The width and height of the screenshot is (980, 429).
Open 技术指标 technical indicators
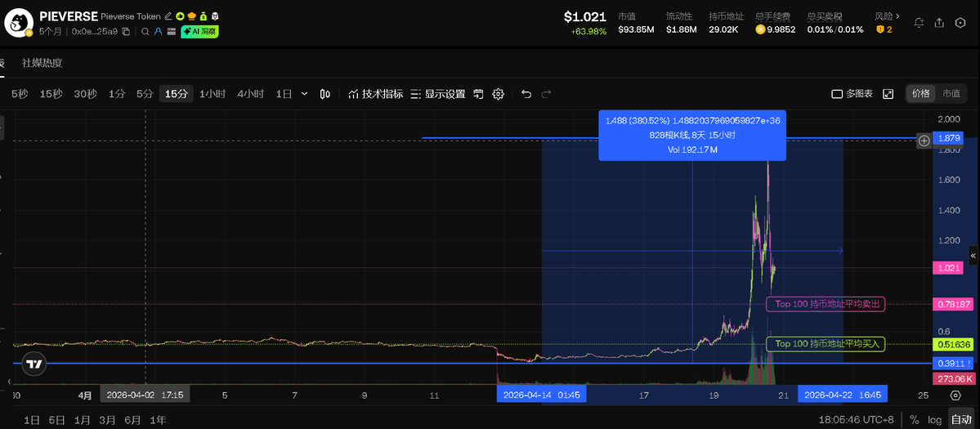point(376,94)
